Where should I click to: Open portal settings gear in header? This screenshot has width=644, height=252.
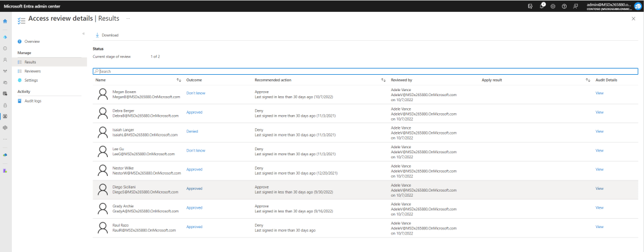(x=553, y=6)
